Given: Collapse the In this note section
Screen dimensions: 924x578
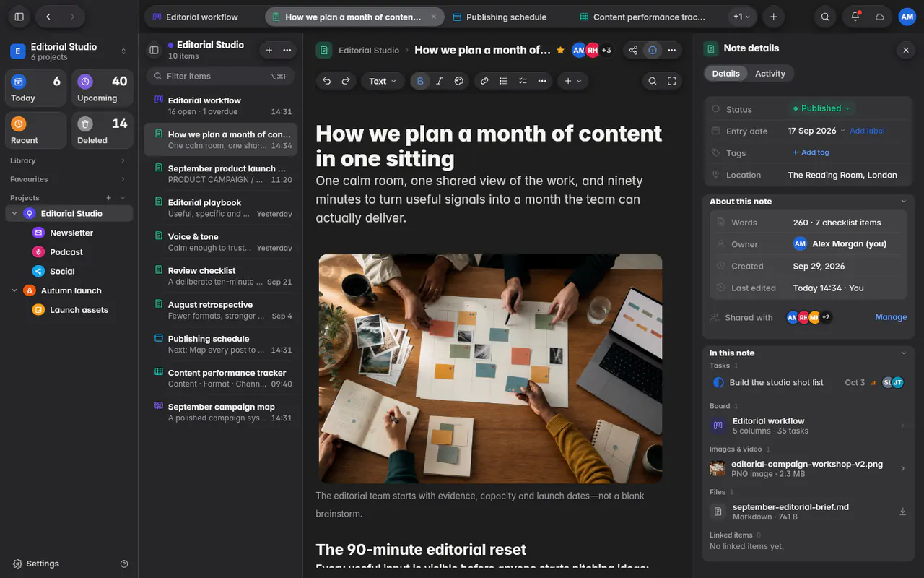Looking at the screenshot, I should (x=903, y=353).
